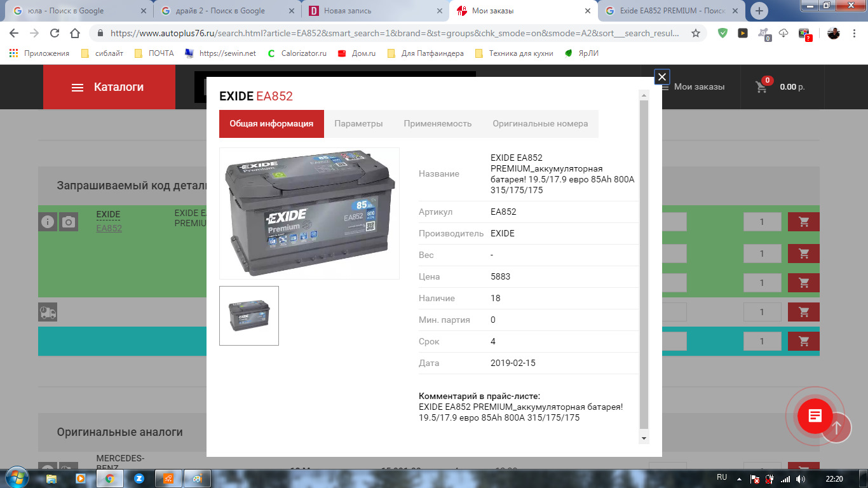Click the delivery truck clock icon
Image resolution: width=868 pixels, height=488 pixels.
[x=48, y=312]
